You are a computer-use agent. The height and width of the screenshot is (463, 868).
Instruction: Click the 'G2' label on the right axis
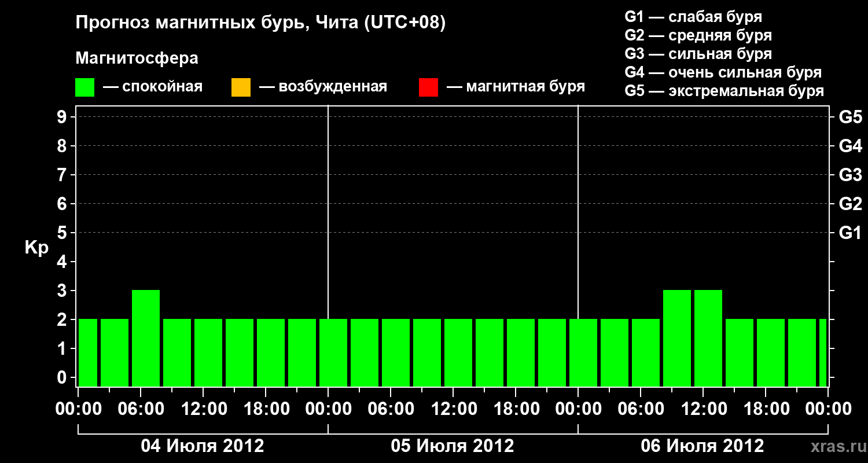pyautogui.click(x=850, y=204)
